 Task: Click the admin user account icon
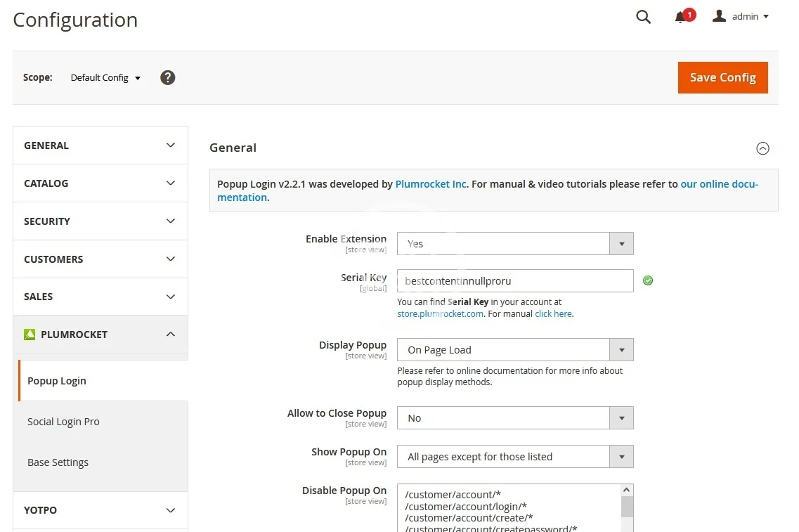[x=719, y=16]
